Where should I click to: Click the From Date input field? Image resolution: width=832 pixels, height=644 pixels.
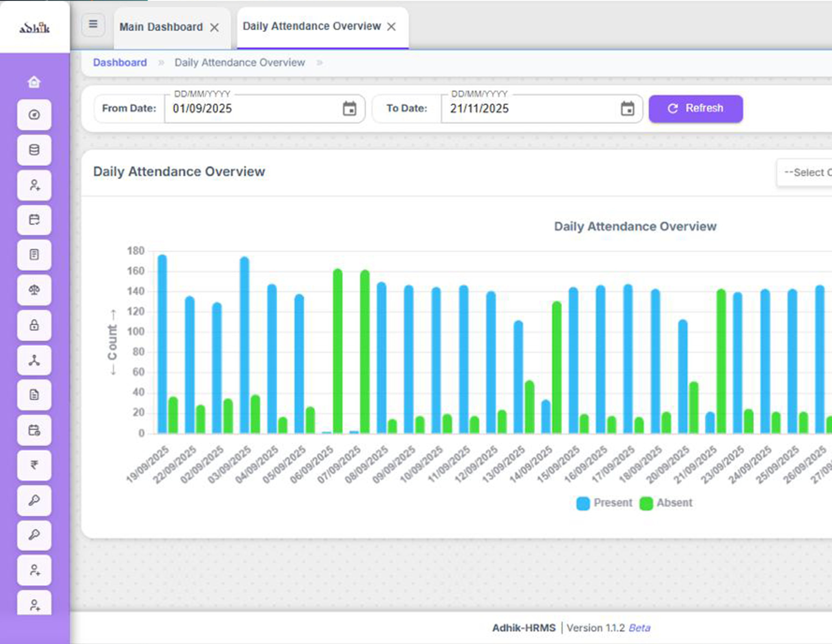click(x=252, y=109)
